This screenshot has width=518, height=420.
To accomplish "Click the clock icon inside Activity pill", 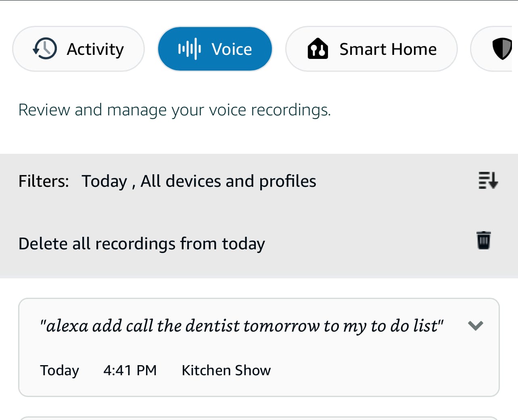I will (44, 48).
